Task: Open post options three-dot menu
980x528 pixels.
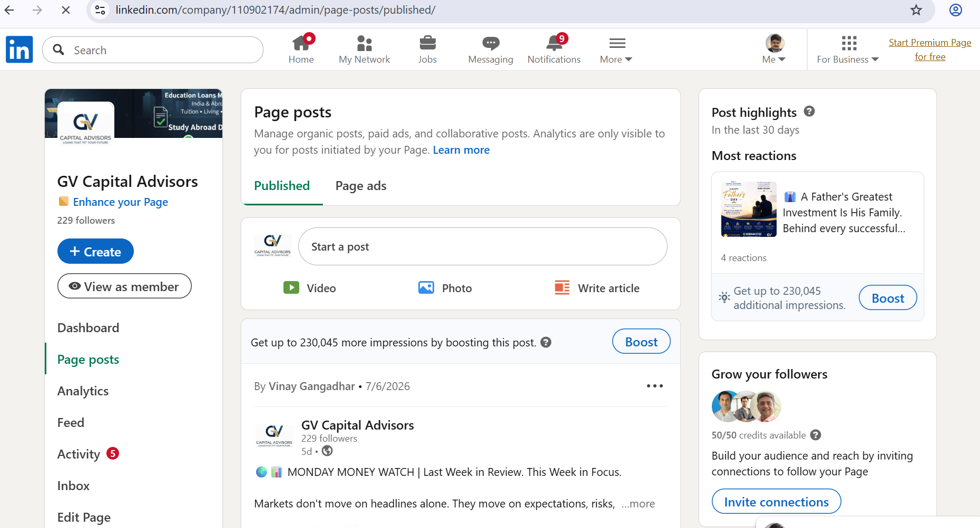Action: (654, 386)
